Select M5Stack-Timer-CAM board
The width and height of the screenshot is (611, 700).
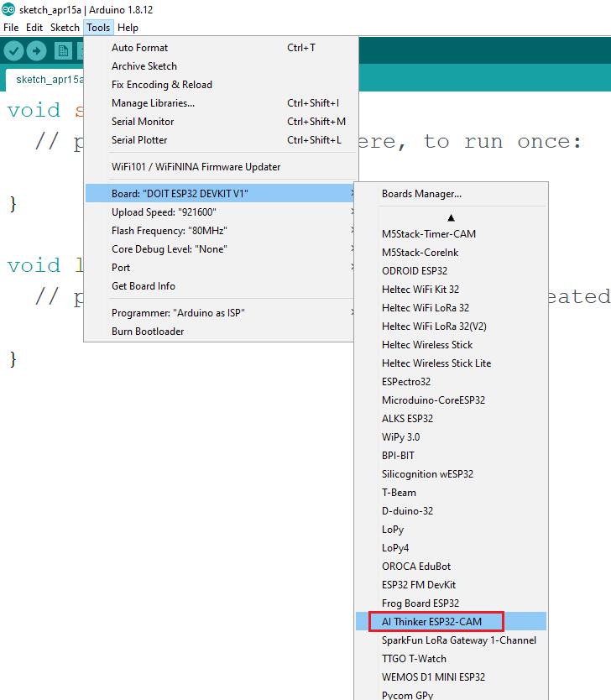click(x=452, y=234)
